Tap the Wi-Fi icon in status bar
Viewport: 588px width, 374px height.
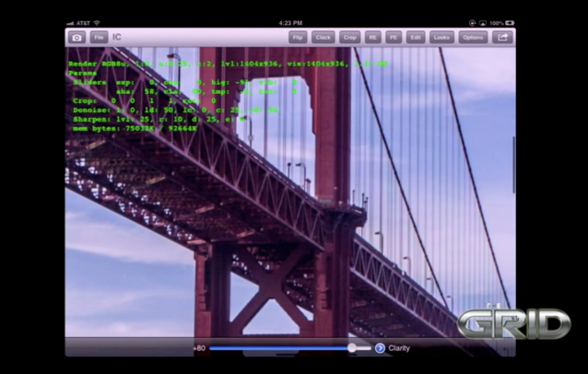click(97, 22)
